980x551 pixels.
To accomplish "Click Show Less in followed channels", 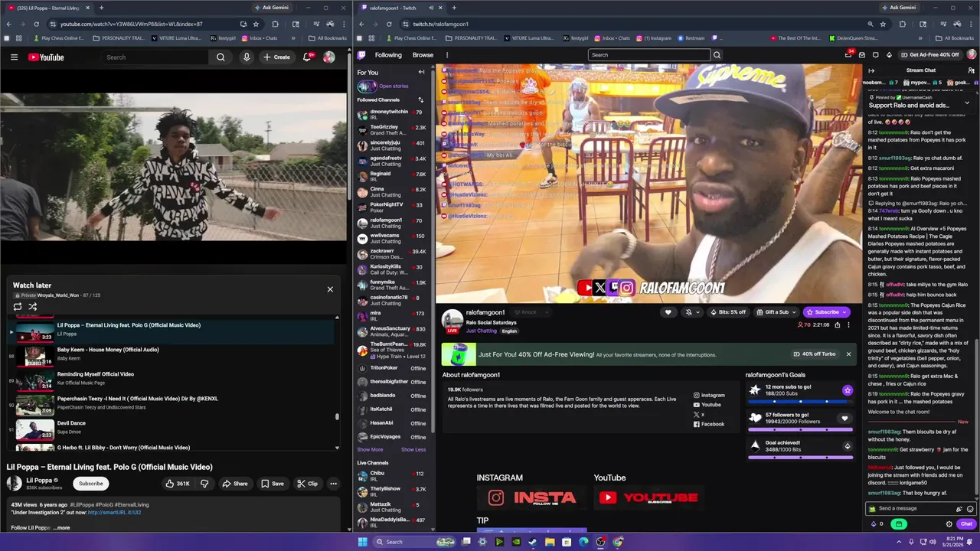I will (x=413, y=450).
